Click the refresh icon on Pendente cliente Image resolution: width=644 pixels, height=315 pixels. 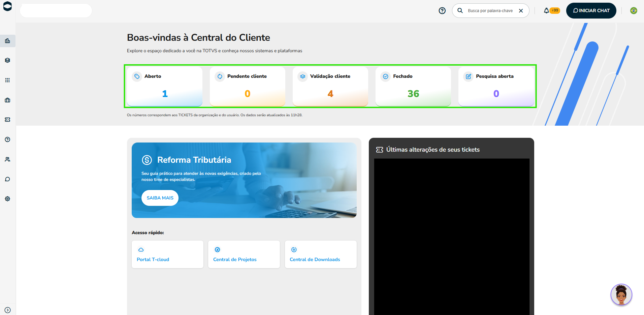click(220, 76)
